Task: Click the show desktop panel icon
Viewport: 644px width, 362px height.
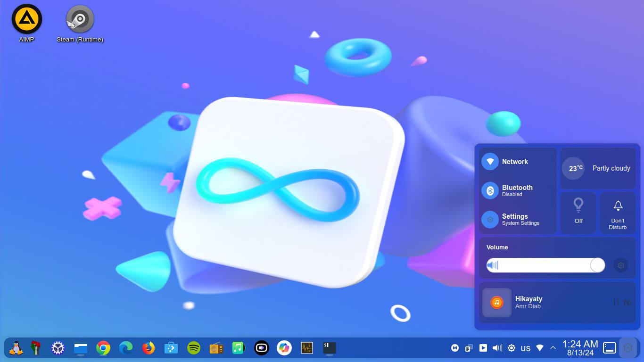Action: [x=610, y=348]
